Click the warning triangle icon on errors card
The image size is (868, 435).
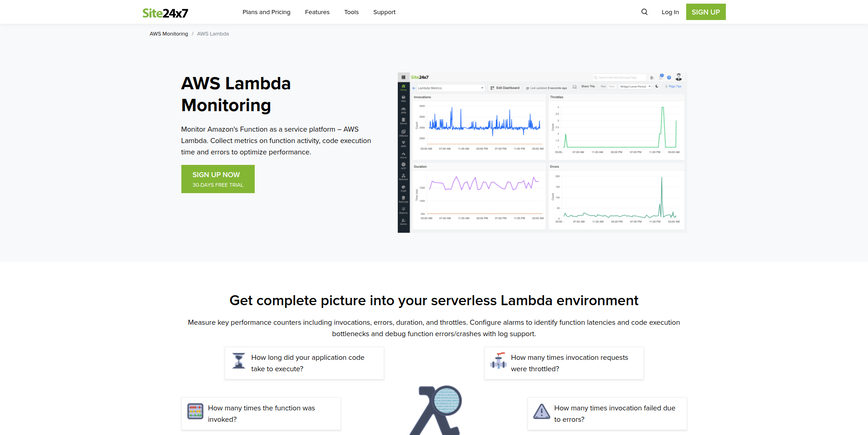coord(541,412)
